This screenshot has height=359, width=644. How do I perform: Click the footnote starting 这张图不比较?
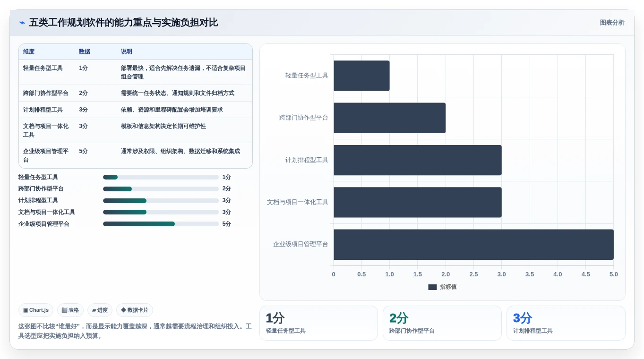tap(135, 331)
